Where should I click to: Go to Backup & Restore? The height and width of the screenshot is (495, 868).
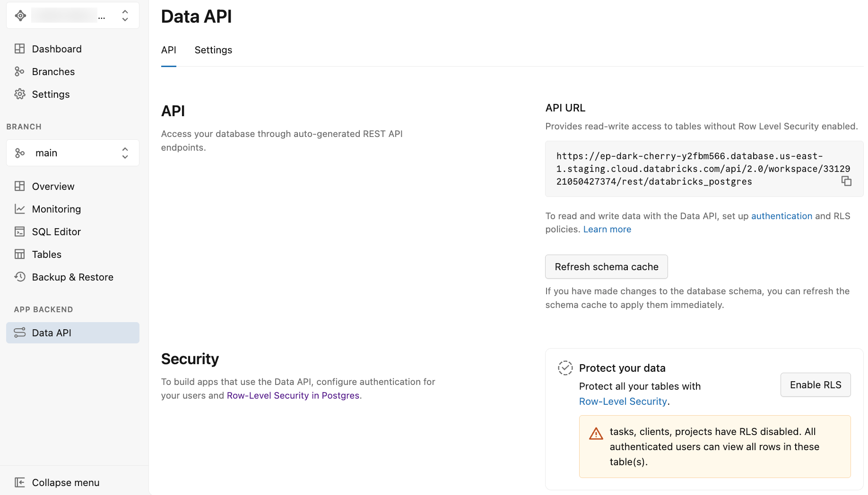pos(72,277)
